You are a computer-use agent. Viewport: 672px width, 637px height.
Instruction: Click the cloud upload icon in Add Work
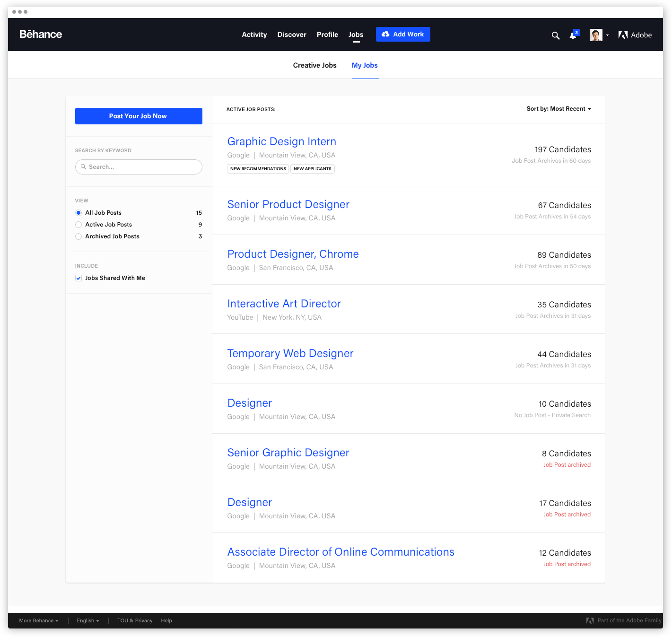point(385,34)
